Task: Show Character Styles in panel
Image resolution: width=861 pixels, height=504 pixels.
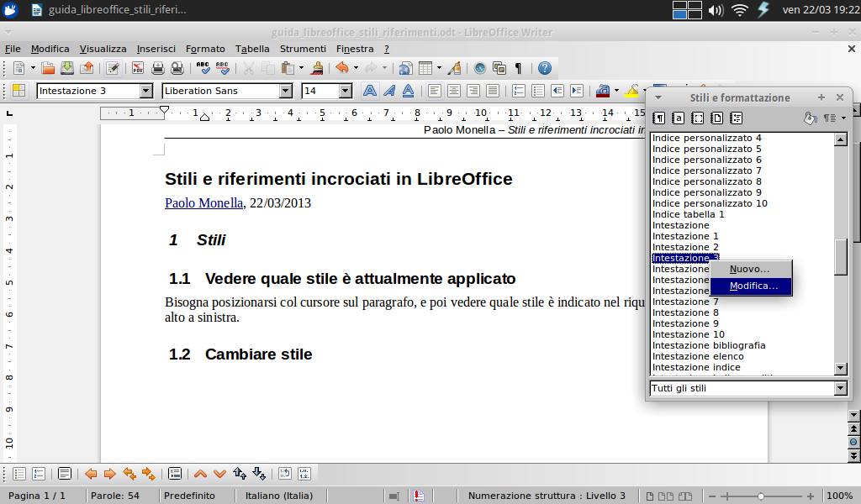Action: (679, 118)
